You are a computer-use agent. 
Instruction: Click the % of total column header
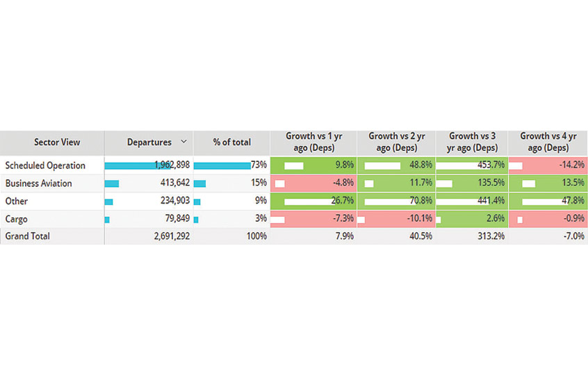click(x=232, y=142)
